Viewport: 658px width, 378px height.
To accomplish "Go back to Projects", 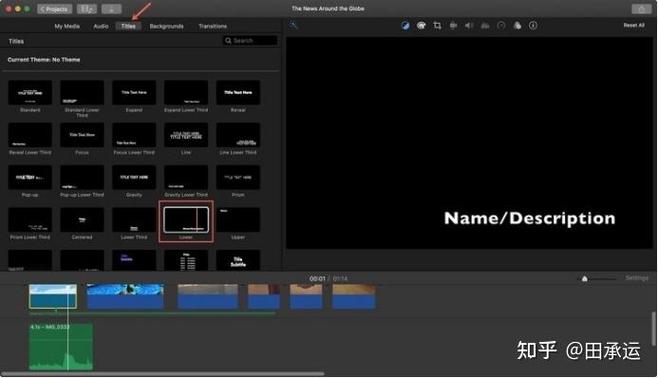I will click(55, 9).
